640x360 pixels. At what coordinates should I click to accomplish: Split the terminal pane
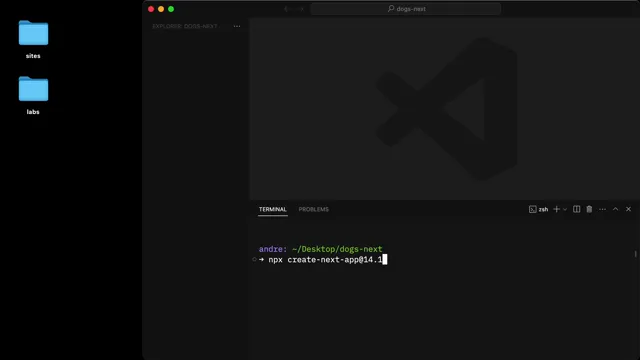click(576, 209)
